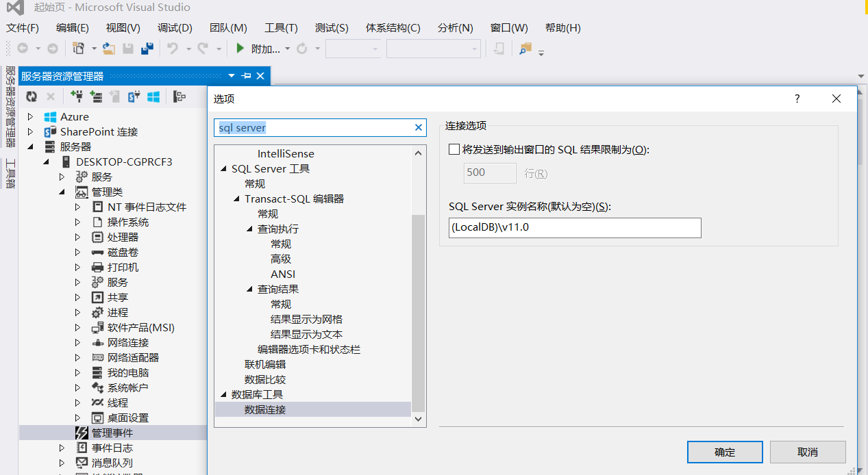The height and width of the screenshot is (475, 868).
Task: Click the blue Windows Azure toolbar icon
Action: pyautogui.click(x=153, y=97)
